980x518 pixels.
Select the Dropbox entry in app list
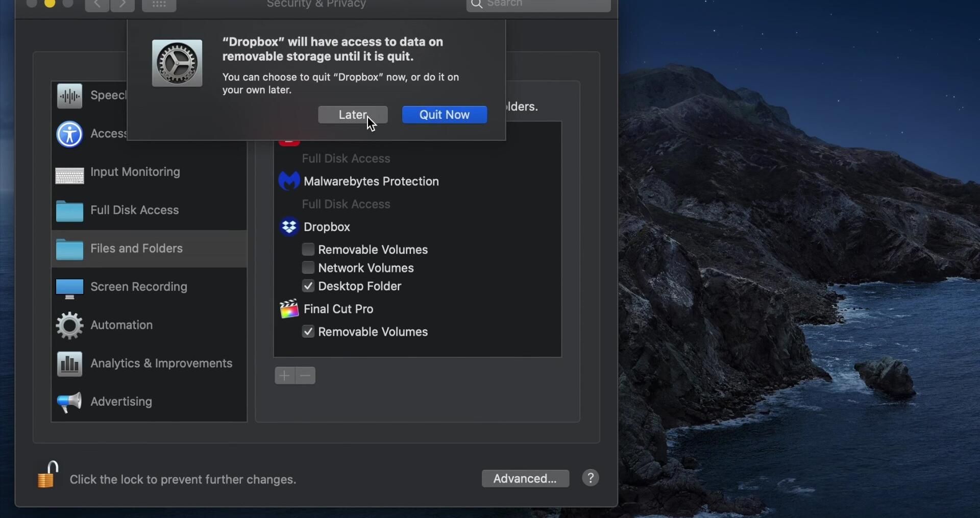[x=327, y=227]
